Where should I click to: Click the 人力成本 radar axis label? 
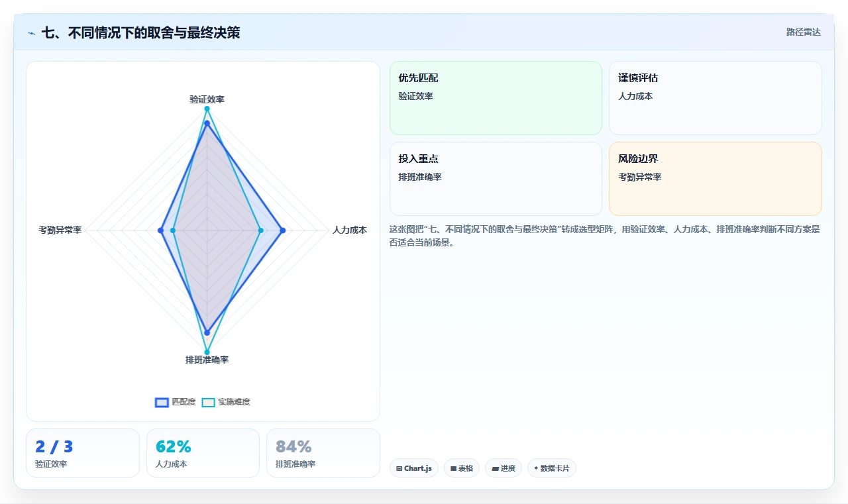tap(349, 230)
